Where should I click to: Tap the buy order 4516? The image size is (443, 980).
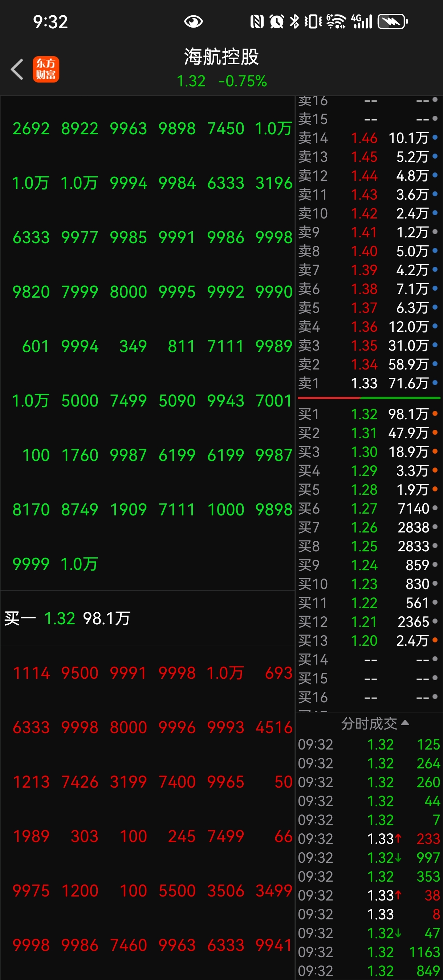[274, 727]
